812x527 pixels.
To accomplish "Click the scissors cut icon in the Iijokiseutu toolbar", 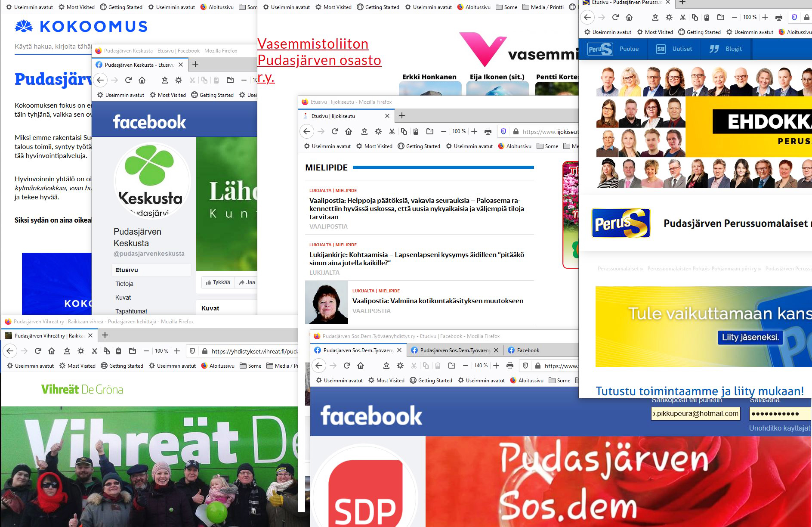I will pyautogui.click(x=392, y=131).
